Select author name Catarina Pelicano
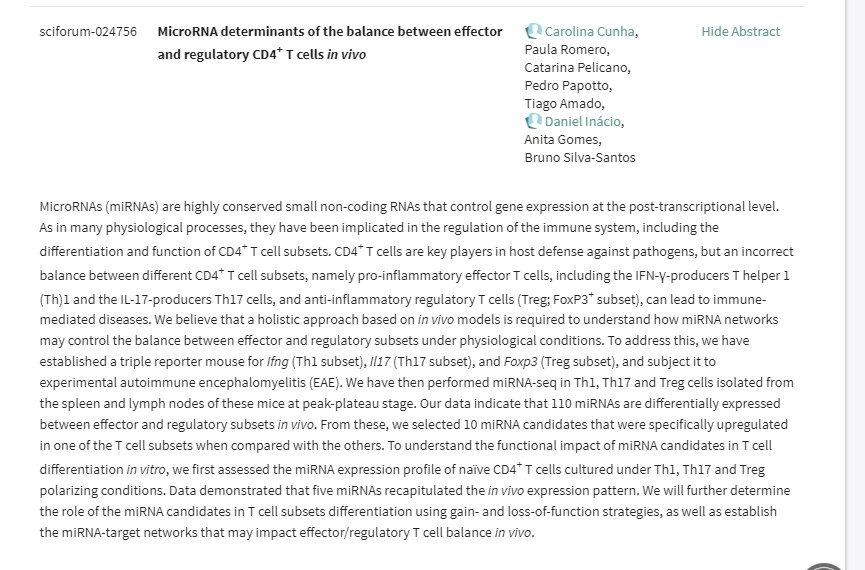Screen dimensions: 865x570 tap(577, 67)
